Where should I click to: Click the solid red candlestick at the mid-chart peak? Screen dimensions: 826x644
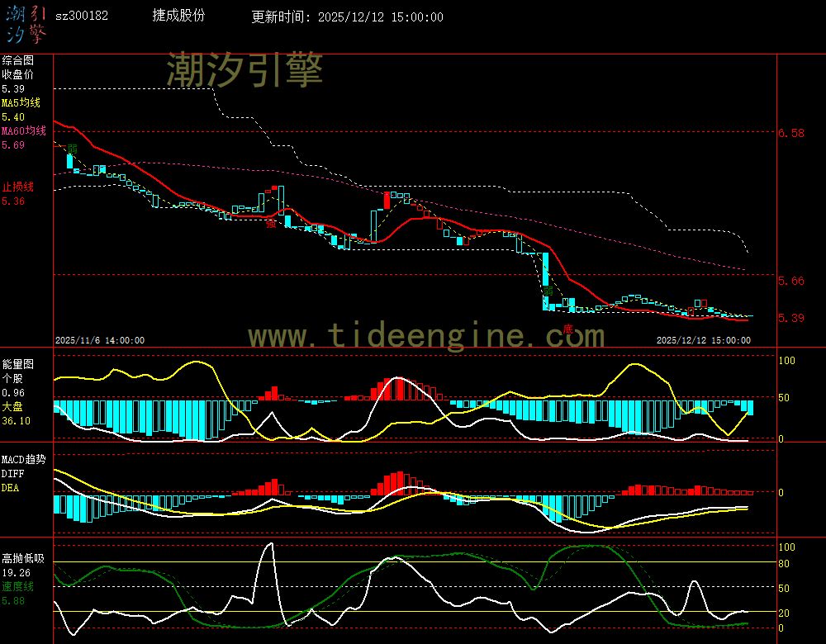[386, 199]
